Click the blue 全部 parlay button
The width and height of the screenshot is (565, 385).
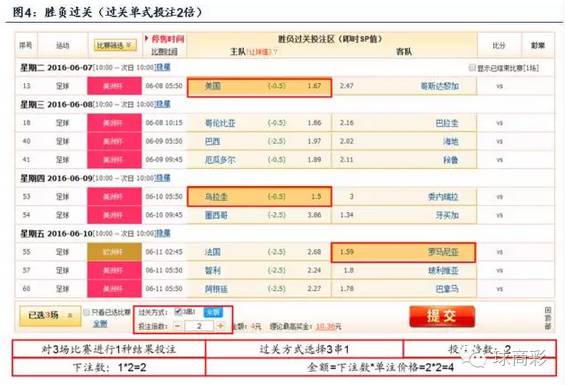213,312
